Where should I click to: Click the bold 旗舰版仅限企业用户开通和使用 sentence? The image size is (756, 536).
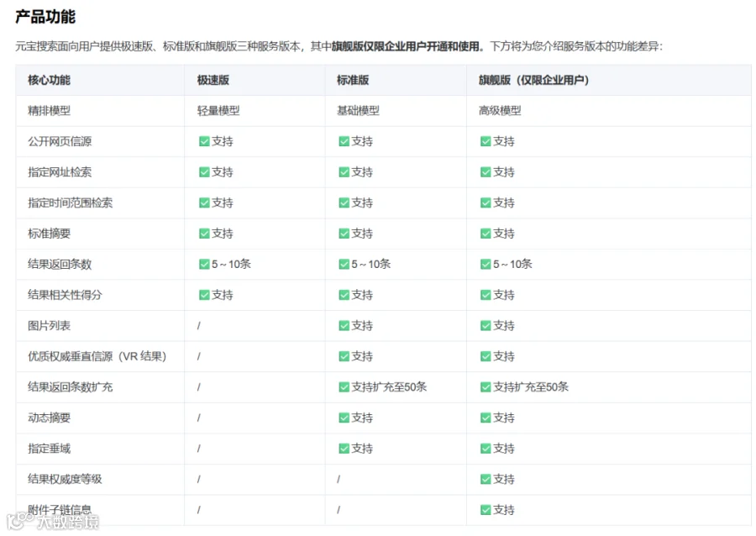(408, 46)
